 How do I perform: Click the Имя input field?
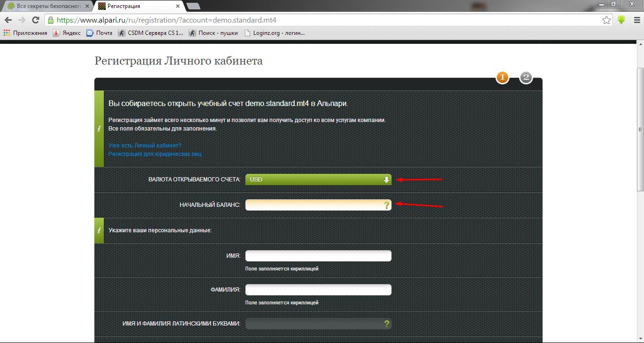coord(318,256)
